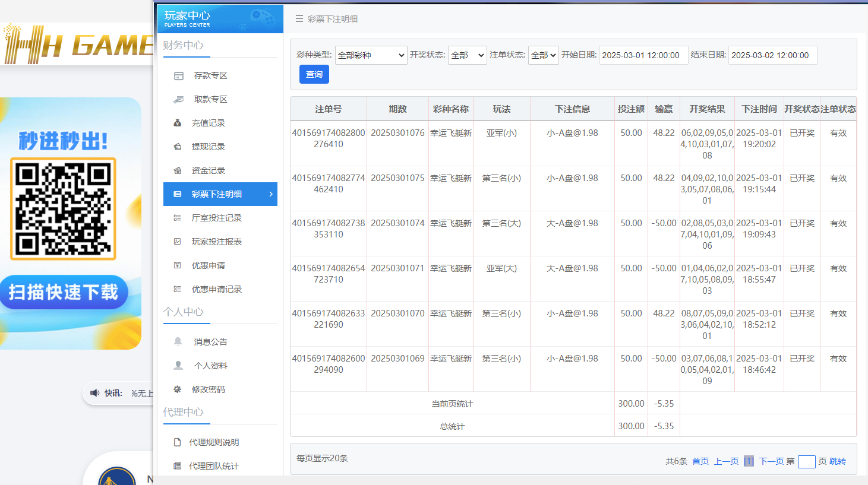The width and height of the screenshot is (868, 485).
Task: Expand the 开奖状态 draw status dropdown
Action: (467, 55)
